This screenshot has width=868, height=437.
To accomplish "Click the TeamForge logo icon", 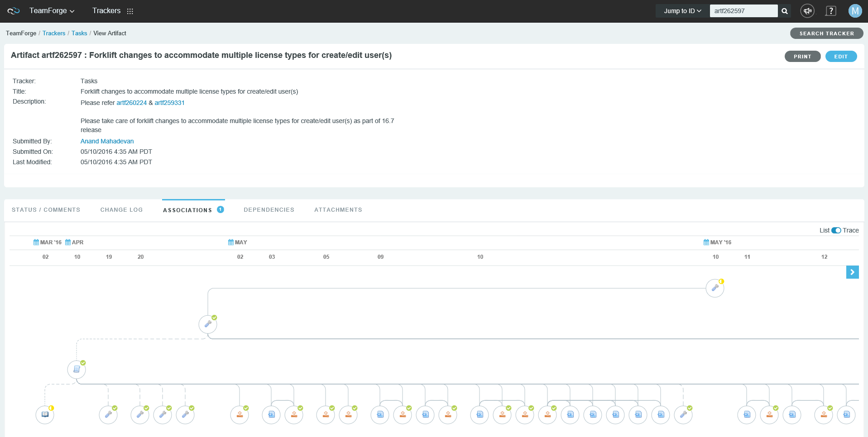I will [14, 11].
